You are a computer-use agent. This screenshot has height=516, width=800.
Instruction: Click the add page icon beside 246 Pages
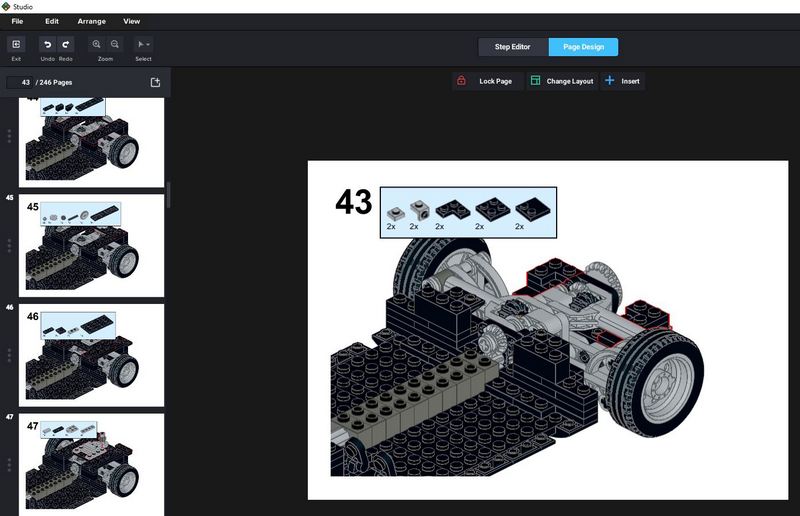click(156, 82)
